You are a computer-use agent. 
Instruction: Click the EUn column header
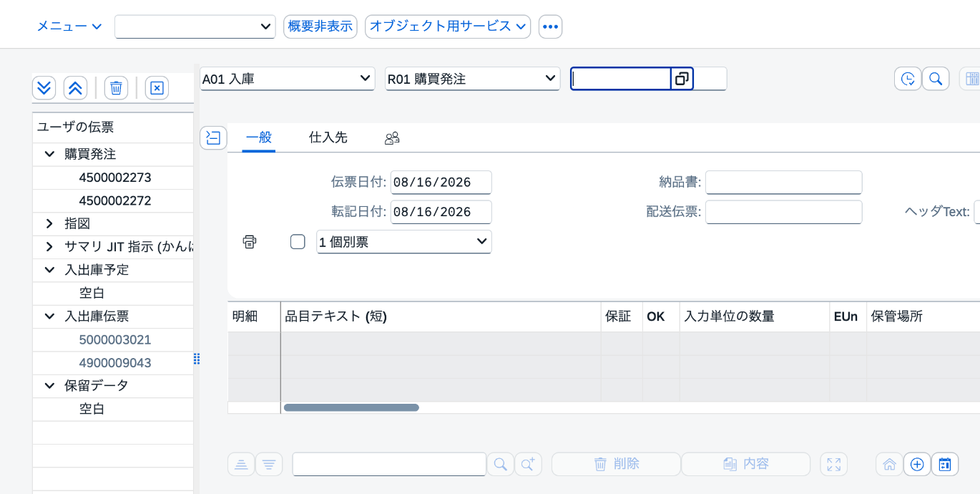[848, 316]
